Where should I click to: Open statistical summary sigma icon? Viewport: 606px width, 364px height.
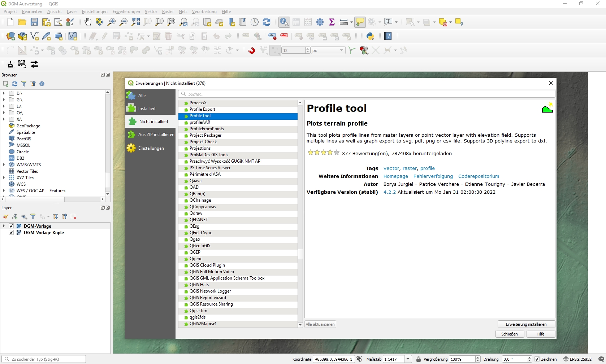click(332, 22)
